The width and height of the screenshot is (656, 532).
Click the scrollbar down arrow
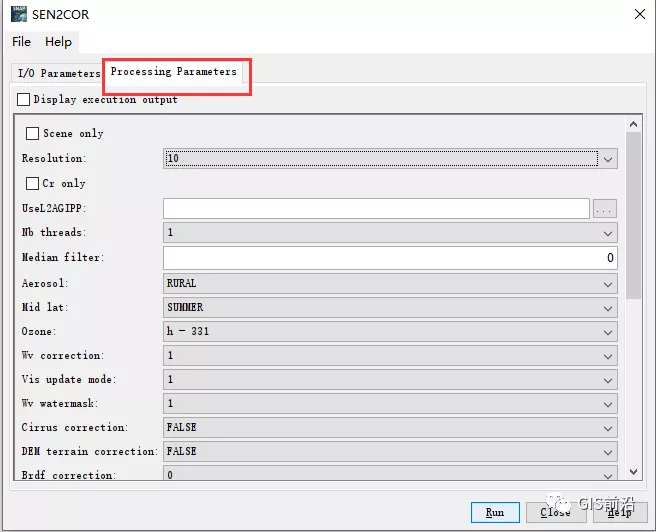[x=633, y=472]
